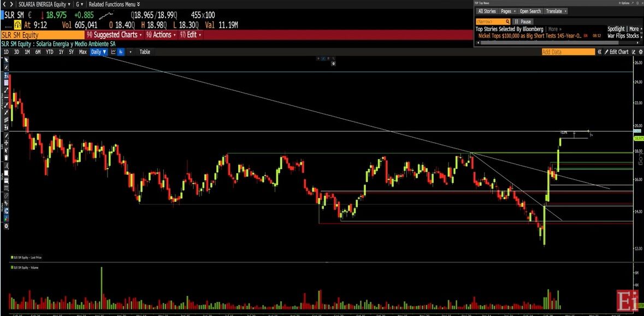Open the intraday sparkline mini chart

[x=107, y=15]
